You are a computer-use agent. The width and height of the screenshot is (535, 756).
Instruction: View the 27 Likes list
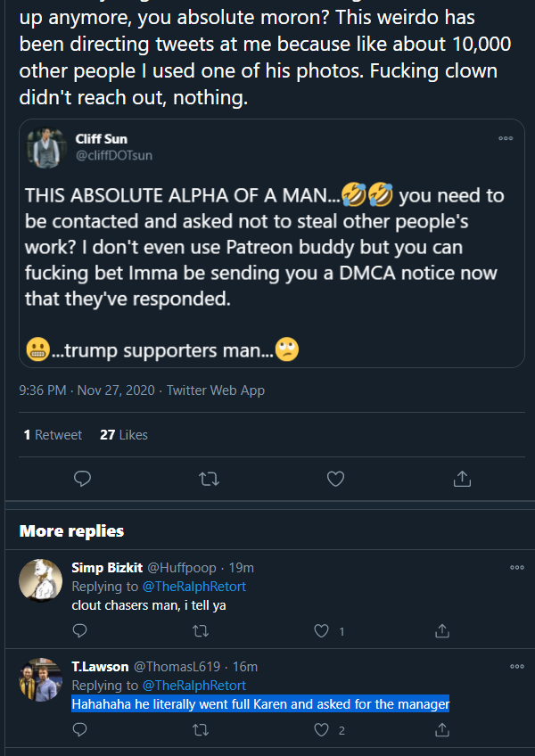coord(124,435)
